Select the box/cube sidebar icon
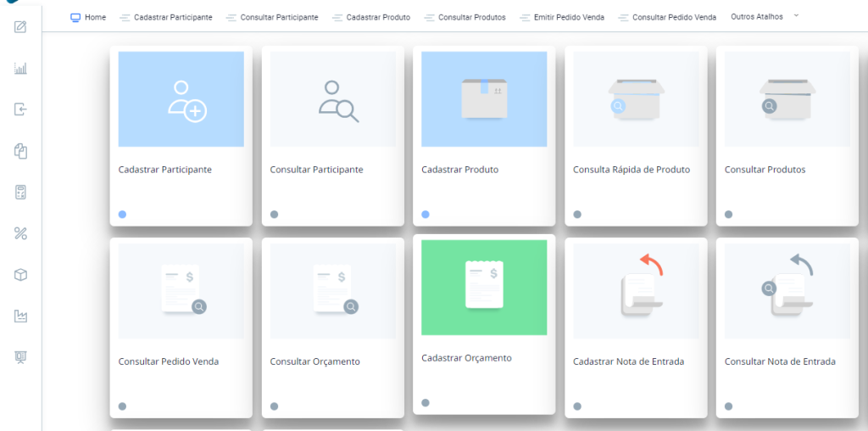868x431 pixels. click(21, 275)
